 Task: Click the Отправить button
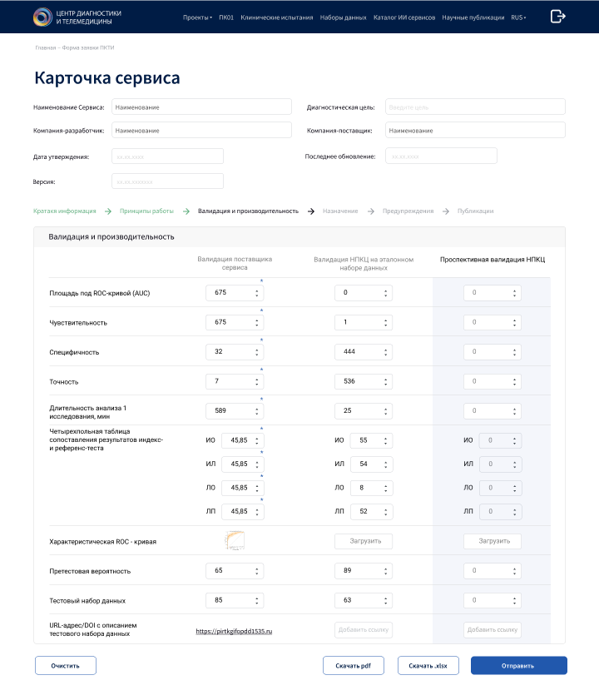(518, 666)
